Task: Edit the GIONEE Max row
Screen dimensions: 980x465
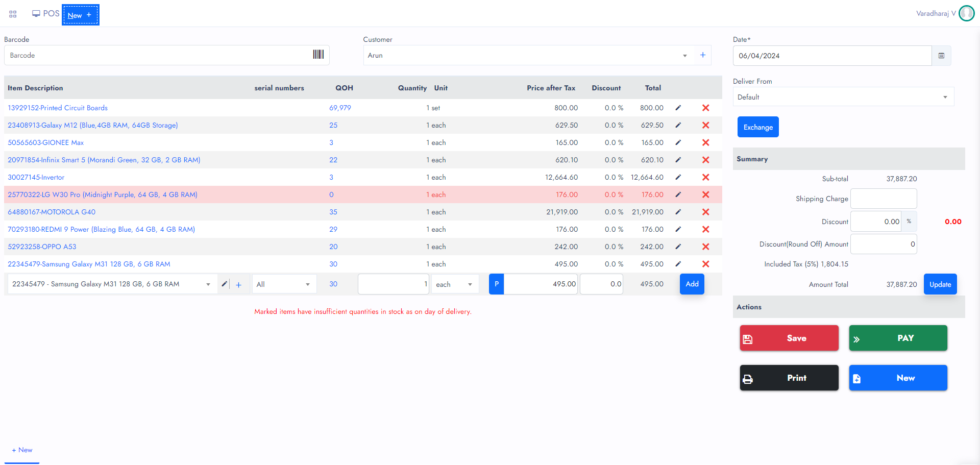Action: (678, 142)
